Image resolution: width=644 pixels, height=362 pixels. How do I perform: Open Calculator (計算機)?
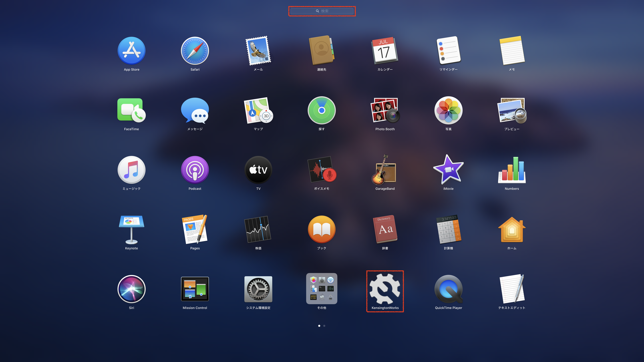coord(449,229)
